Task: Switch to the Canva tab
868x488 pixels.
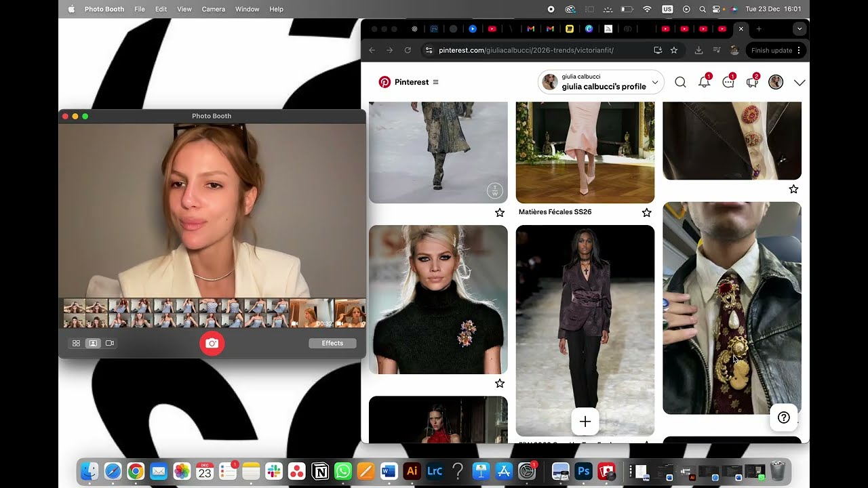Action: [589, 29]
